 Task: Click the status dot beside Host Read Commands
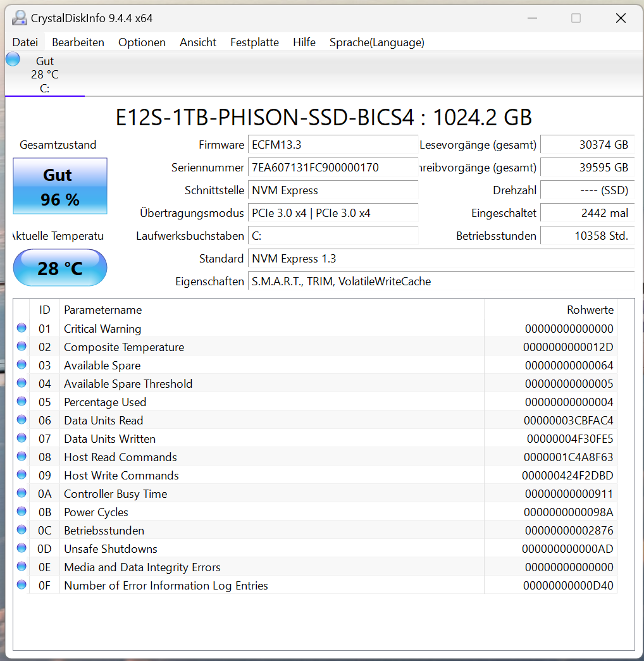[22, 457]
